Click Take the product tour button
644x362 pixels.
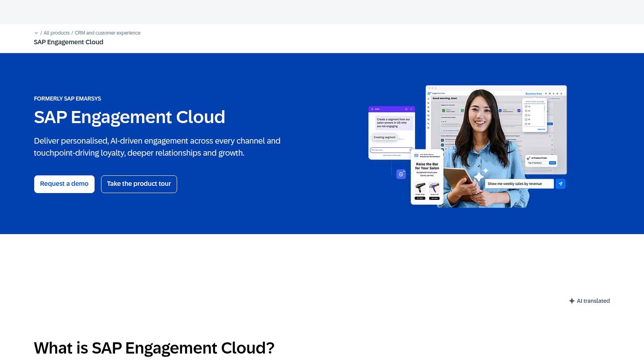(x=139, y=184)
